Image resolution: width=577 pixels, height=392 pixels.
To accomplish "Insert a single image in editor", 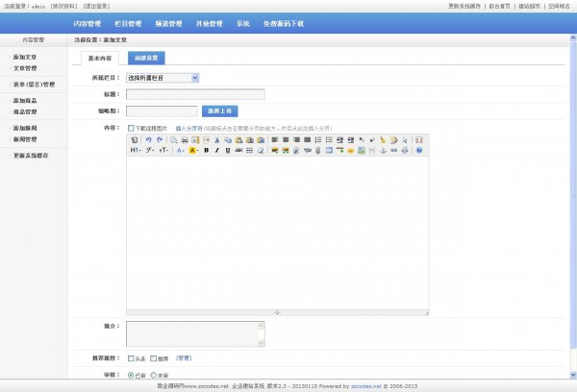I will 274,150.
